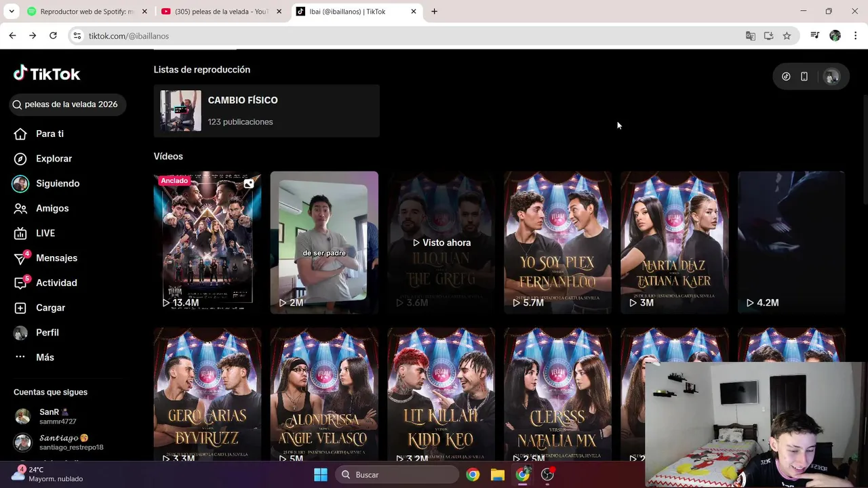Open OBS Studio from the taskbar
This screenshot has height=488, width=868.
(x=548, y=474)
